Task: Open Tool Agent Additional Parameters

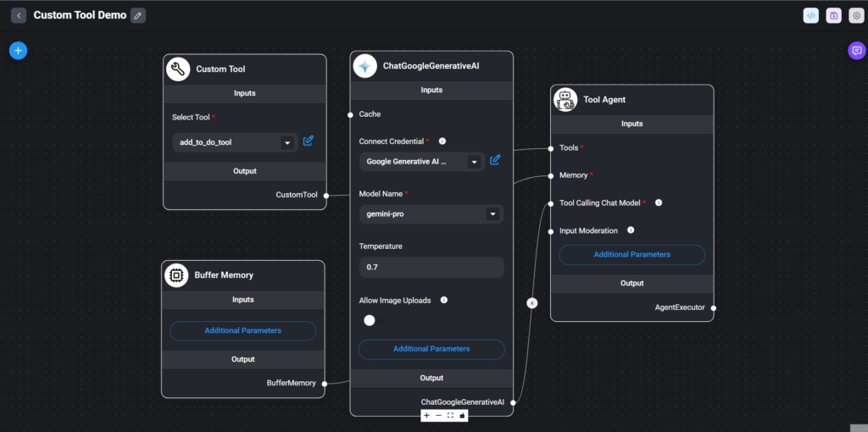Action: [632, 254]
